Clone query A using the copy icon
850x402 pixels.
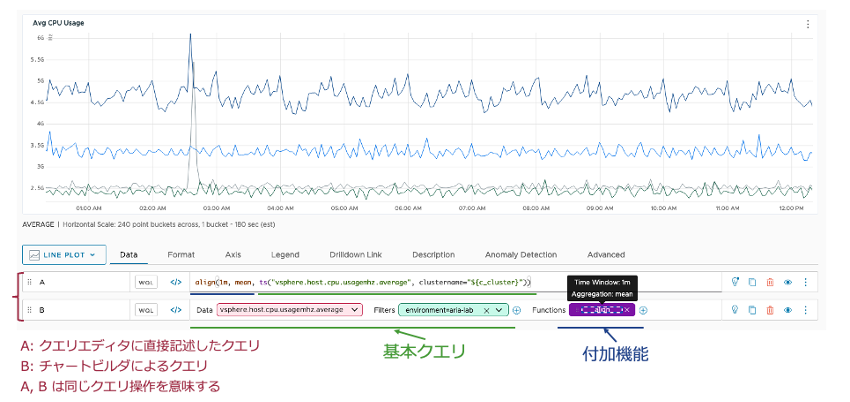(752, 283)
